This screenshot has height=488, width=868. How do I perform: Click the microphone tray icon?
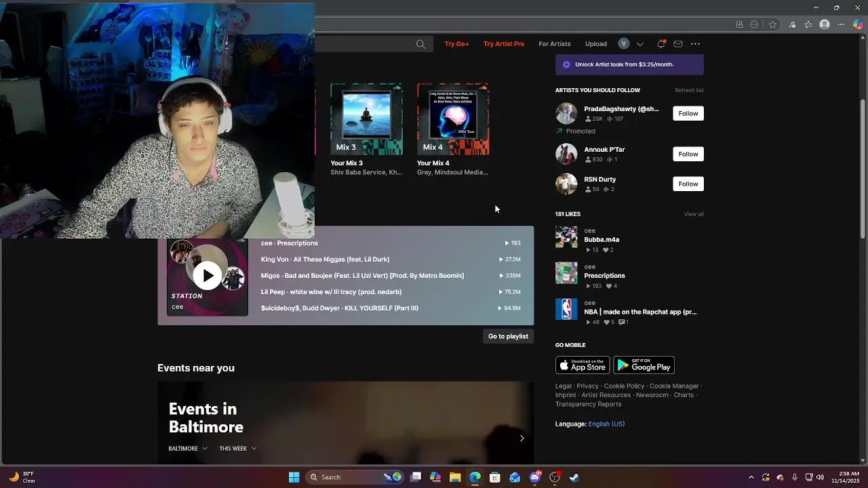click(x=794, y=477)
